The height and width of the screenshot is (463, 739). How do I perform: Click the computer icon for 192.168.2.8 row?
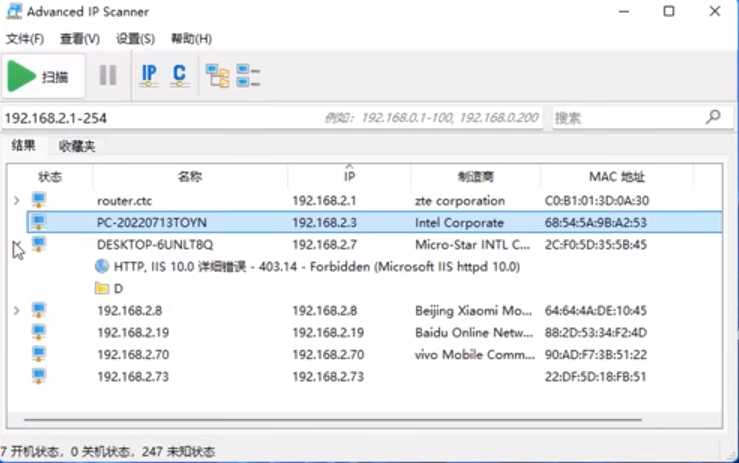tap(39, 310)
